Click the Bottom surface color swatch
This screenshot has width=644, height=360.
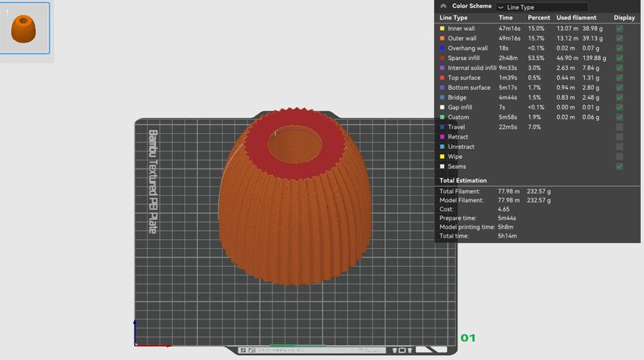point(442,88)
